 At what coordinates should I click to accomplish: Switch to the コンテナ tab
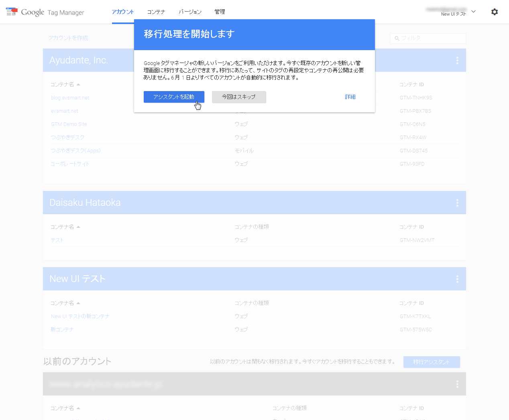tap(156, 12)
